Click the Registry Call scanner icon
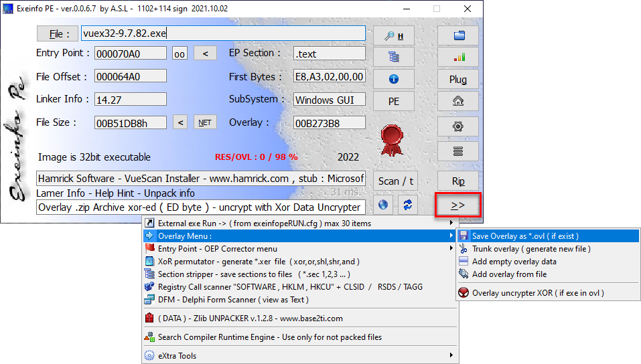641x364 pixels. (x=149, y=286)
